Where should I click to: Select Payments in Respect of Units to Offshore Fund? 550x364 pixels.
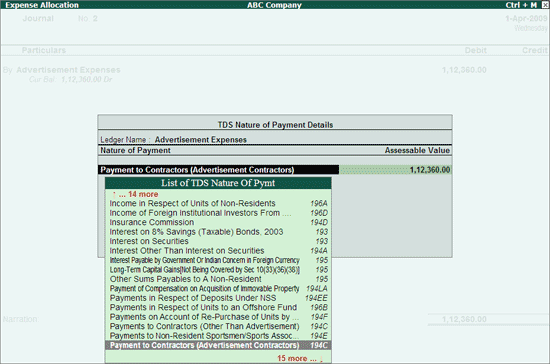coord(218,308)
